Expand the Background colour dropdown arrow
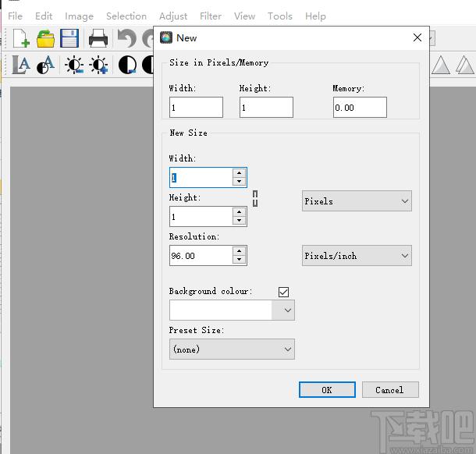 tap(287, 310)
